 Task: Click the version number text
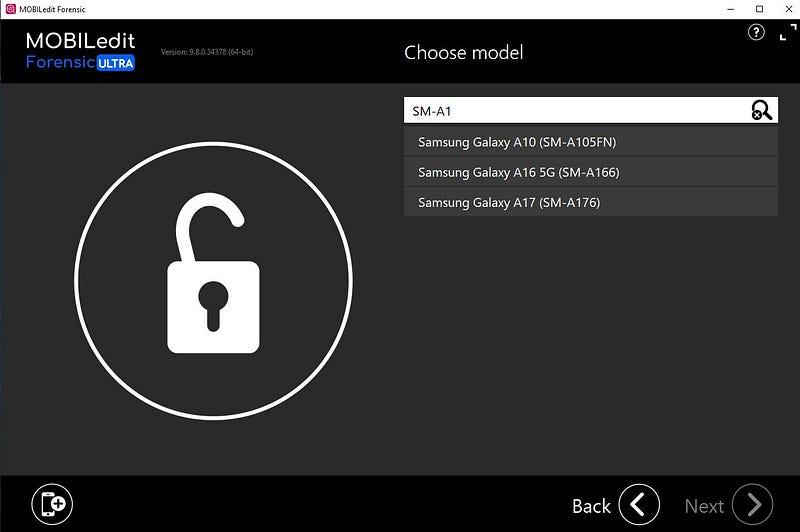click(x=207, y=52)
